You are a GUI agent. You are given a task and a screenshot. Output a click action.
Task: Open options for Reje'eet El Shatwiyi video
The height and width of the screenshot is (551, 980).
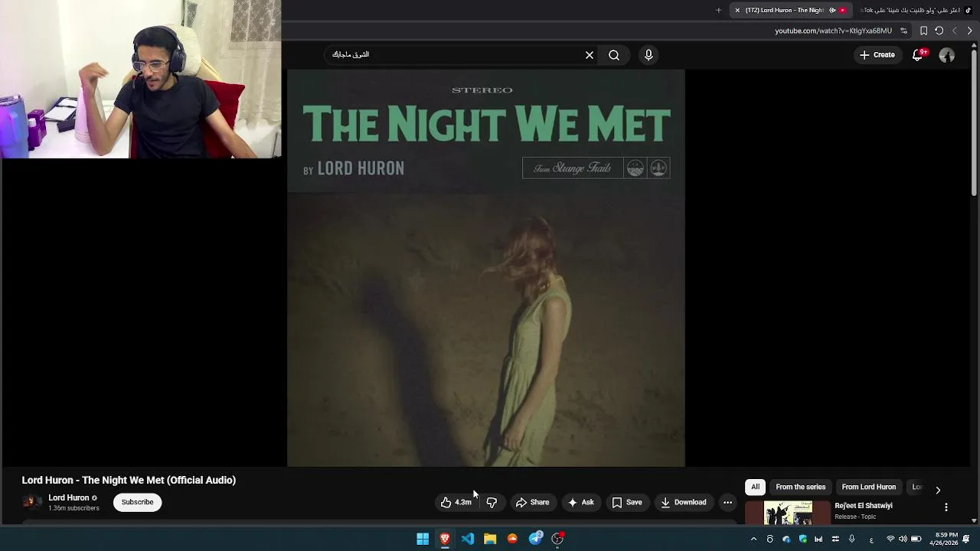(946, 507)
